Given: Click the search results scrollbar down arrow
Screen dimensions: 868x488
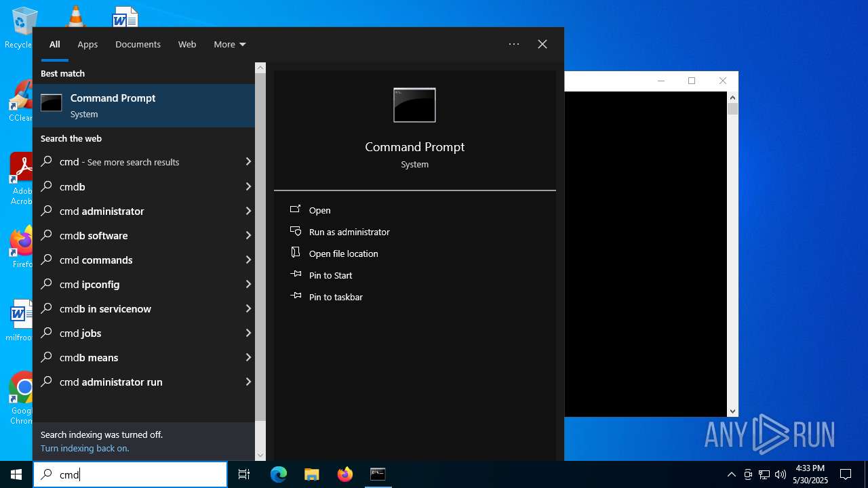Looking at the screenshot, I should tap(260, 455).
